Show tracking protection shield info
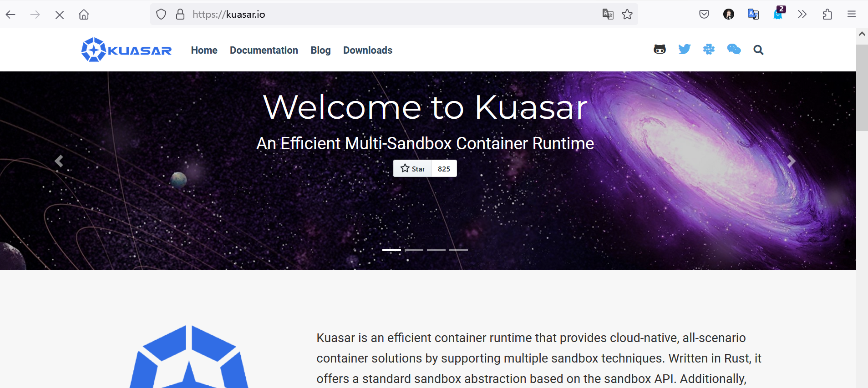 pyautogui.click(x=161, y=15)
